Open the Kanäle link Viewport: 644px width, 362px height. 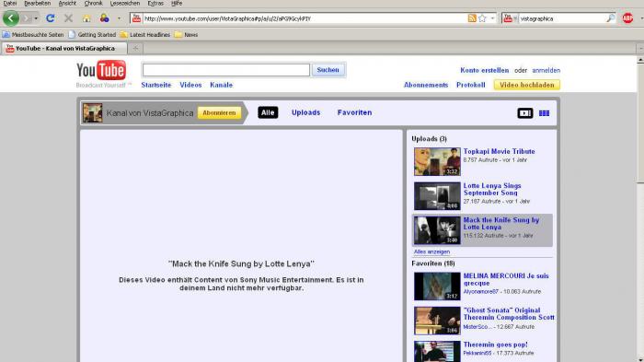point(221,85)
